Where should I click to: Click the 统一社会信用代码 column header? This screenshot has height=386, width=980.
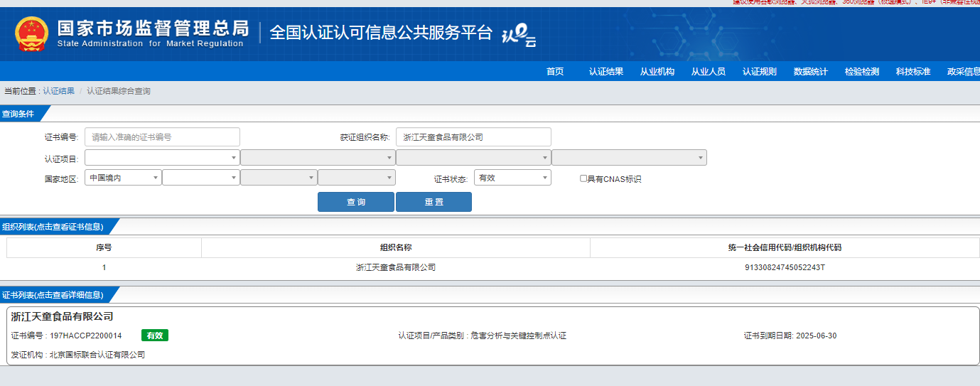[785, 247]
